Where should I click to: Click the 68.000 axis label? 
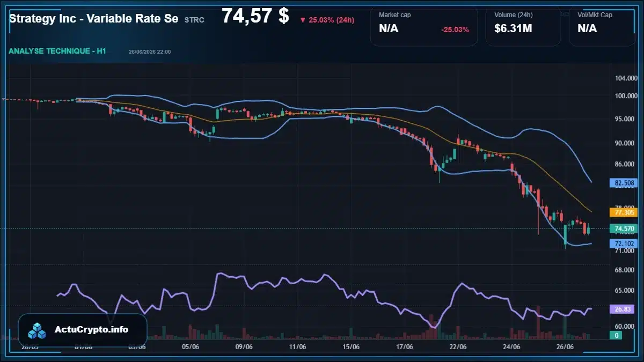(x=625, y=270)
